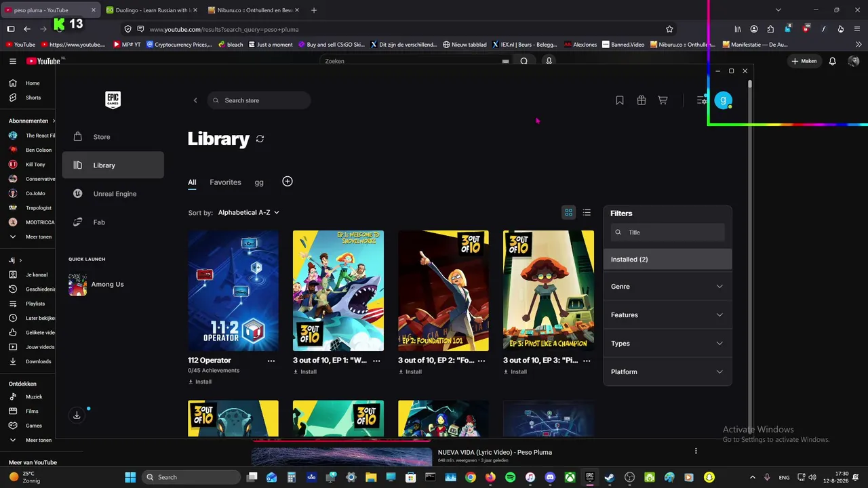The image size is (868, 488).
Task: Open the Firefox list all tabs dropdown
Action: 778,10
